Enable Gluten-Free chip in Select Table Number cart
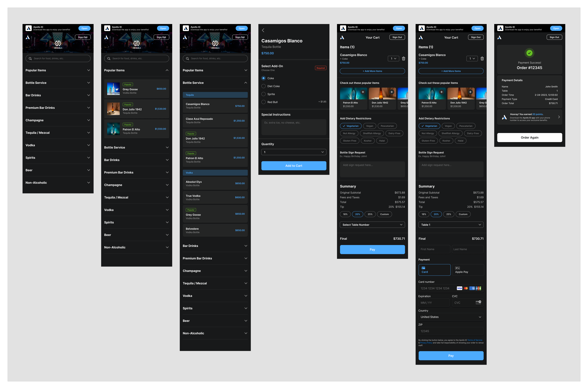Viewport: 588px width, 389px height. (x=349, y=141)
